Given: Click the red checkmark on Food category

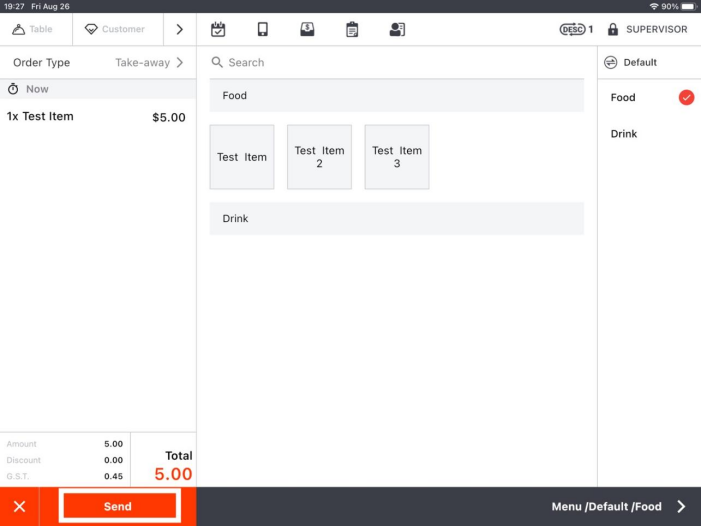Looking at the screenshot, I should coord(686,97).
